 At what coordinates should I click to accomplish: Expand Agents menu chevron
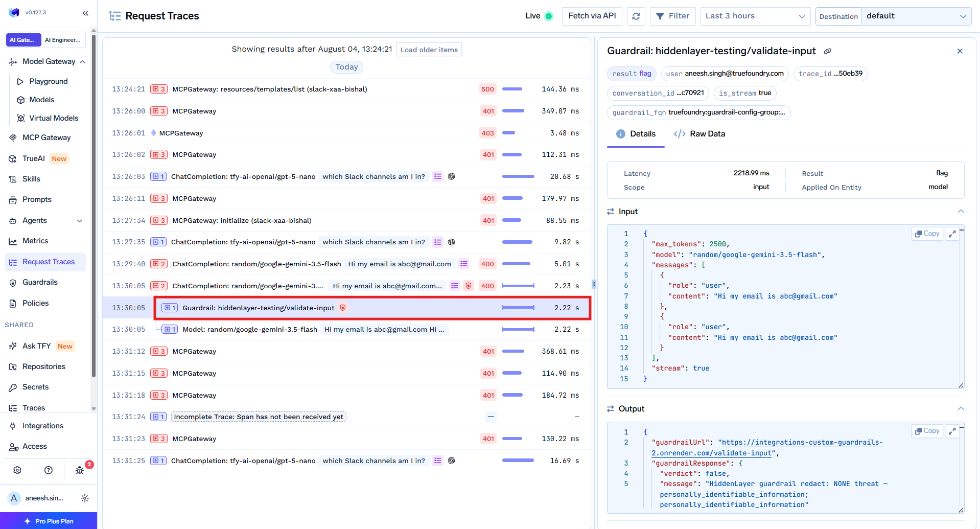[80, 221]
